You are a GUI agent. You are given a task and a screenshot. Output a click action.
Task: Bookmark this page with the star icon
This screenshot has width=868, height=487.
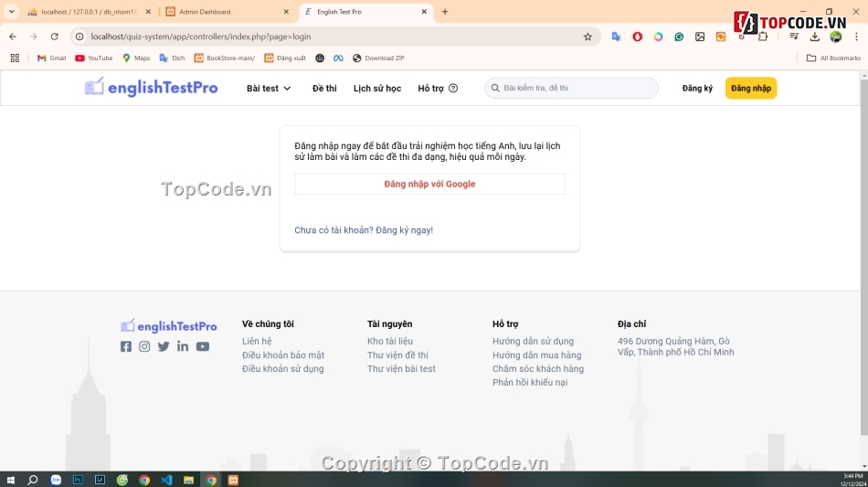(587, 37)
